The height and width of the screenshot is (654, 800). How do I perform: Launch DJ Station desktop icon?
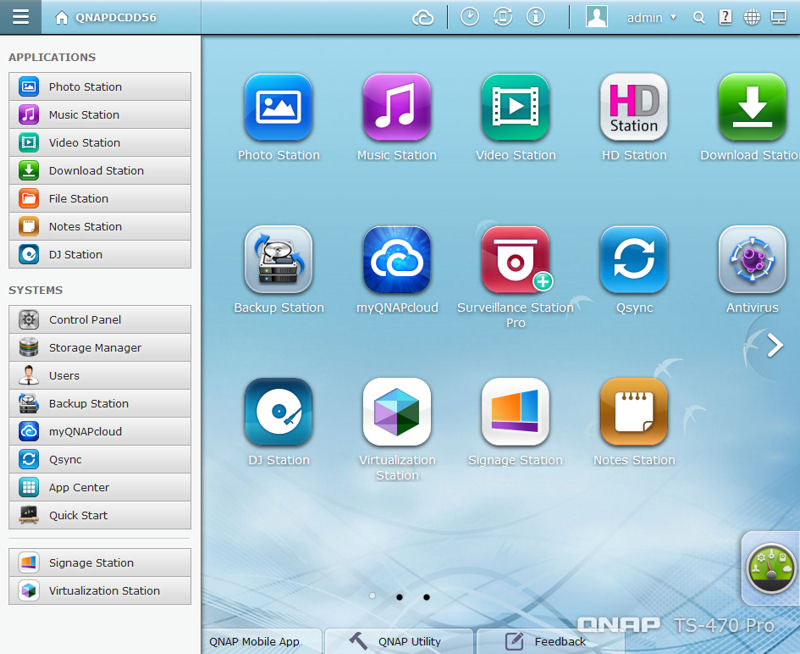[279, 412]
